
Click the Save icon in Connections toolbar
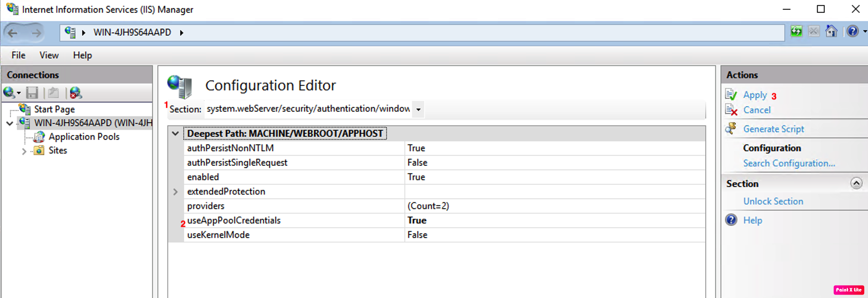pyautogui.click(x=32, y=93)
